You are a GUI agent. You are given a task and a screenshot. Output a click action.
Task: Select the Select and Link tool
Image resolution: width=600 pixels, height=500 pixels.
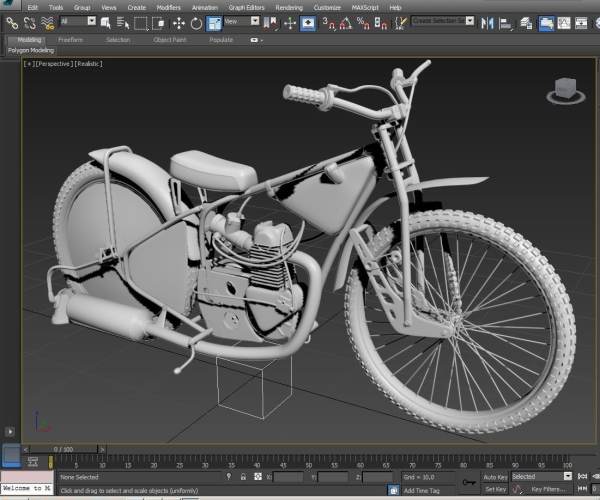(x=12, y=23)
